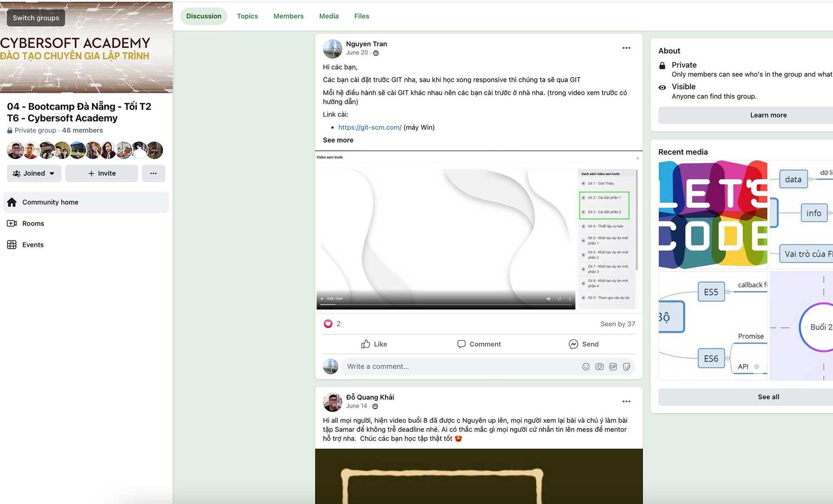Like Nguyen Tran's post

point(374,344)
